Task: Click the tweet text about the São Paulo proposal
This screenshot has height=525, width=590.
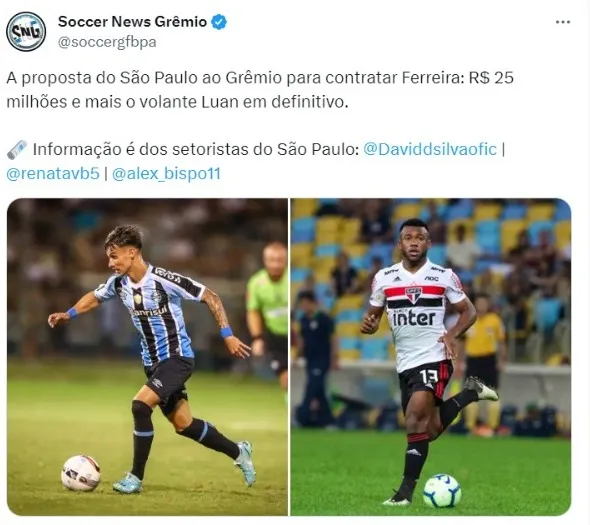Action: 260,90
